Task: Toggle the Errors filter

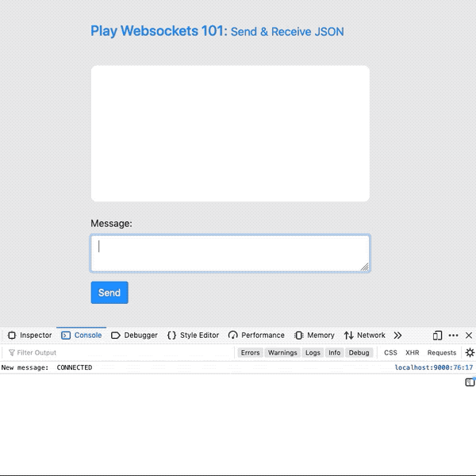Action: (x=250, y=352)
